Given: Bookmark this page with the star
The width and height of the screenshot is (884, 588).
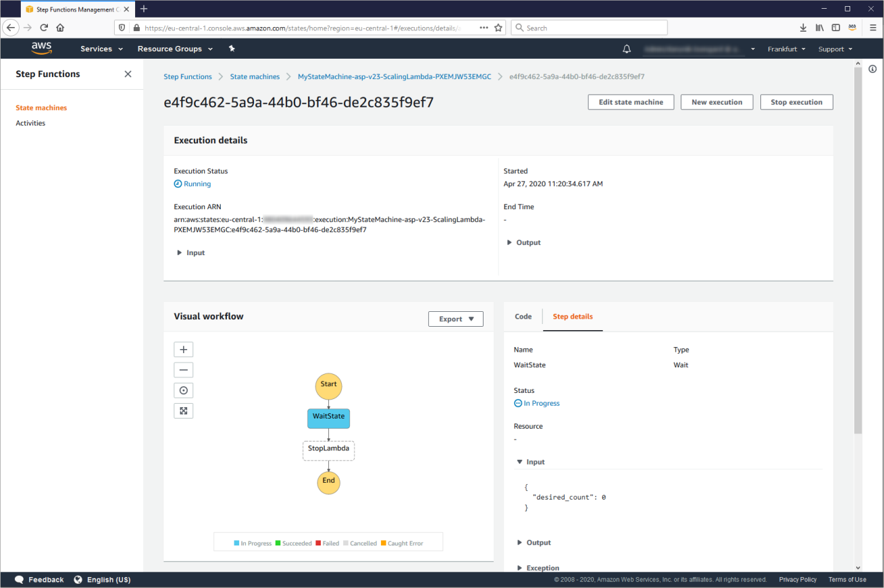Looking at the screenshot, I should [x=498, y=28].
